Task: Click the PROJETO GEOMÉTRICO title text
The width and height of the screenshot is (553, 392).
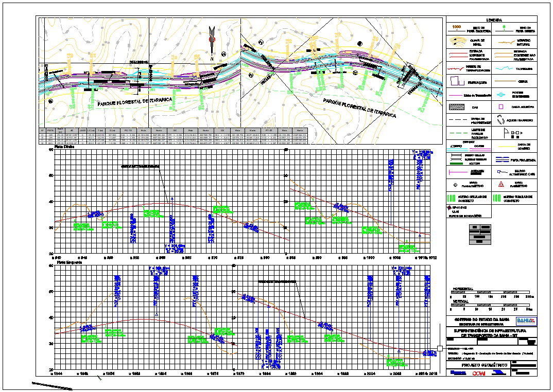Action: (484, 364)
